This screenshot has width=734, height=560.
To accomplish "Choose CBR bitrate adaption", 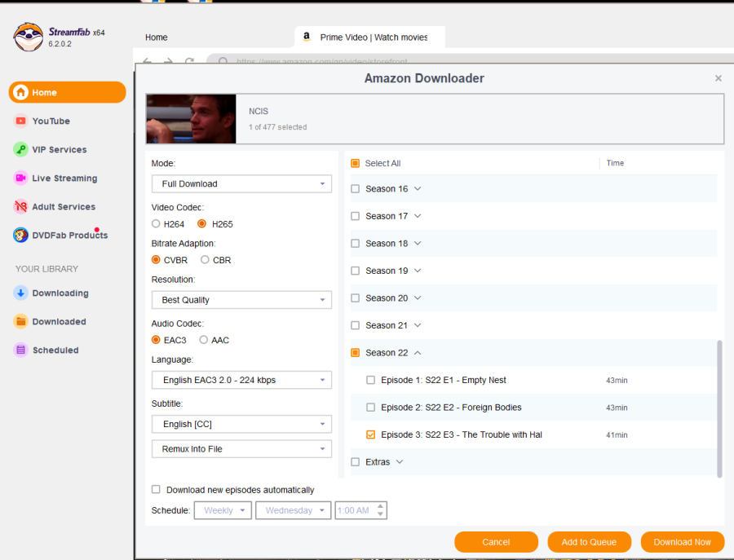I will click(206, 260).
